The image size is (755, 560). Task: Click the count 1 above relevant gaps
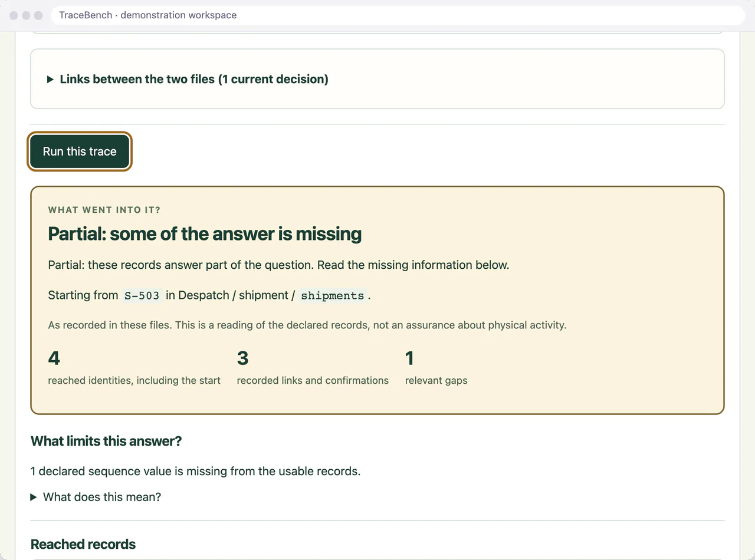tap(409, 358)
